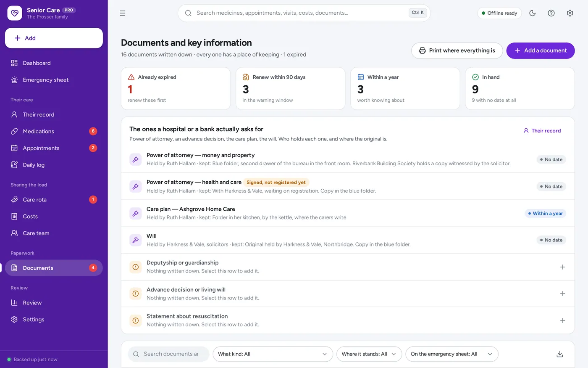This screenshot has width=588, height=368.
Task: Click the Add a document button
Action: [541, 50]
